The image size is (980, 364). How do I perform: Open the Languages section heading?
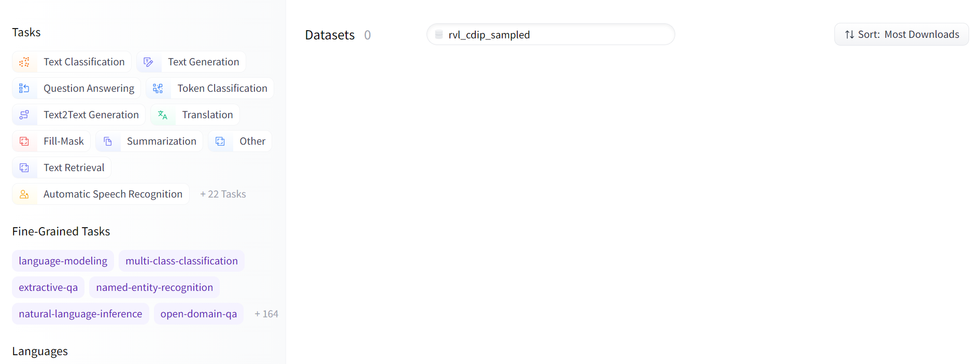point(39,351)
